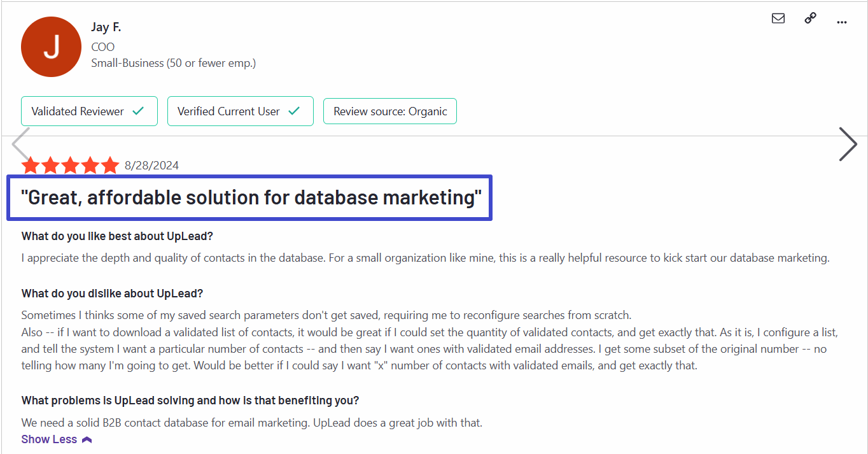This screenshot has height=454, width=868.
Task: Open the three-dots more options menu
Action: pos(842,22)
